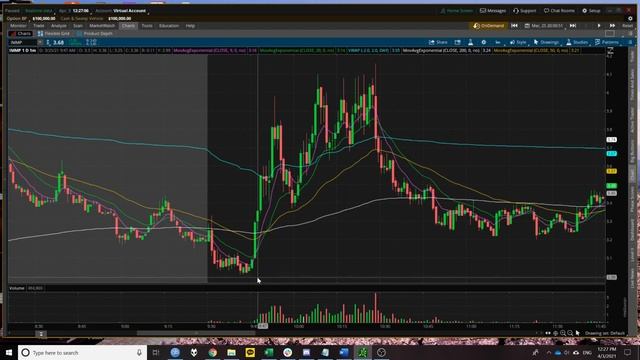Fast forward OnDemand playback
The height and width of the screenshot is (360, 640).
[612, 26]
